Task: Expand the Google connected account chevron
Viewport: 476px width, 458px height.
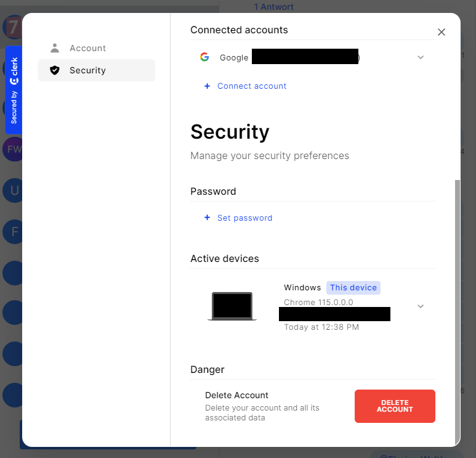Action: click(x=421, y=57)
